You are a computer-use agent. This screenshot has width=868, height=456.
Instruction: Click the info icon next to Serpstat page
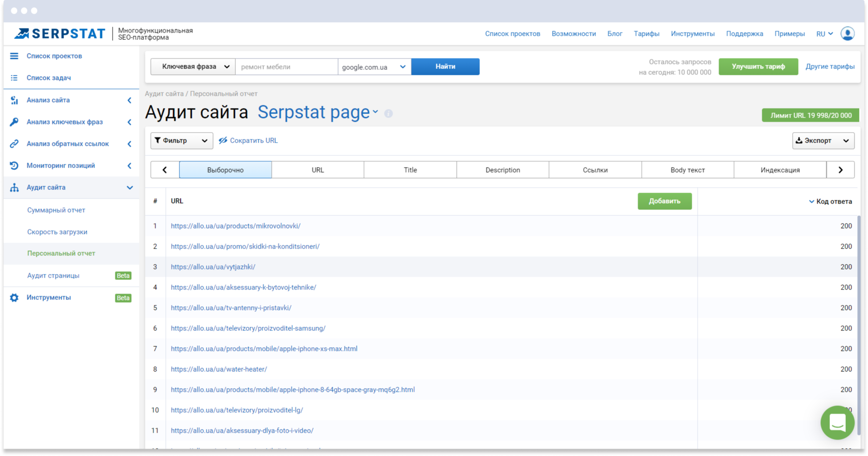pyautogui.click(x=389, y=113)
